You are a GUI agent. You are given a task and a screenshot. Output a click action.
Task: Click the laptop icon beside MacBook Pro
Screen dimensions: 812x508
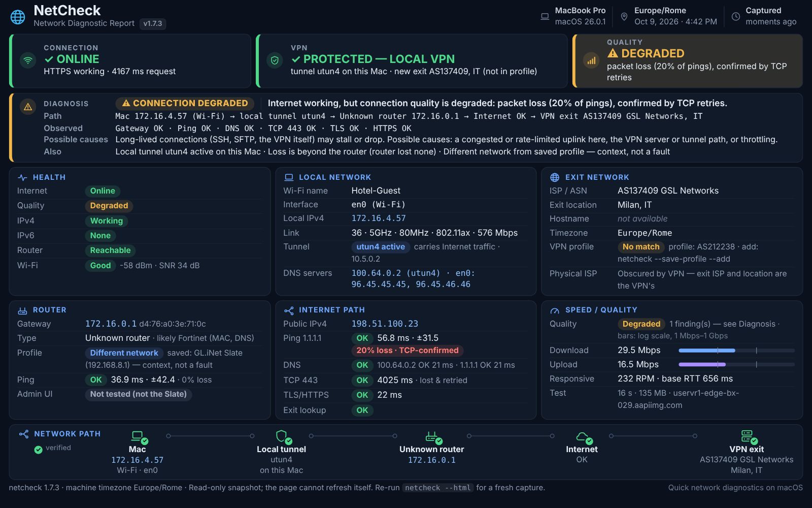point(545,16)
